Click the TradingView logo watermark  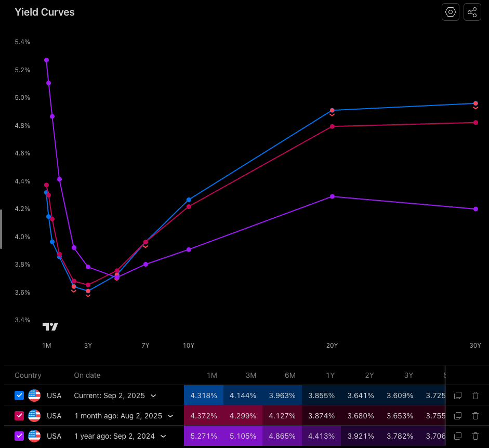[50, 326]
